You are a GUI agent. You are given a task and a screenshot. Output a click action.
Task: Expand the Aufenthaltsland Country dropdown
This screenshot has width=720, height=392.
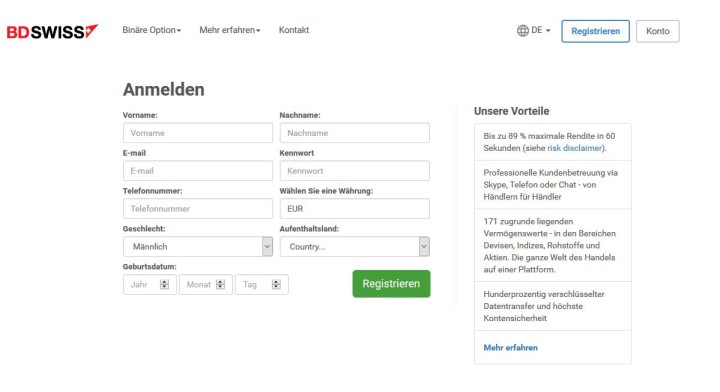tap(355, 246)
